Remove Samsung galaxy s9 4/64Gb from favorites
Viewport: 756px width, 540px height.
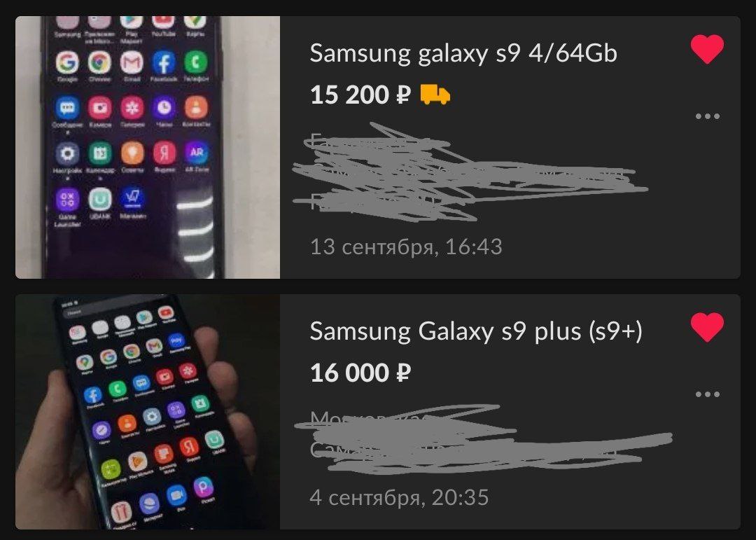click(x=707, y=49)
